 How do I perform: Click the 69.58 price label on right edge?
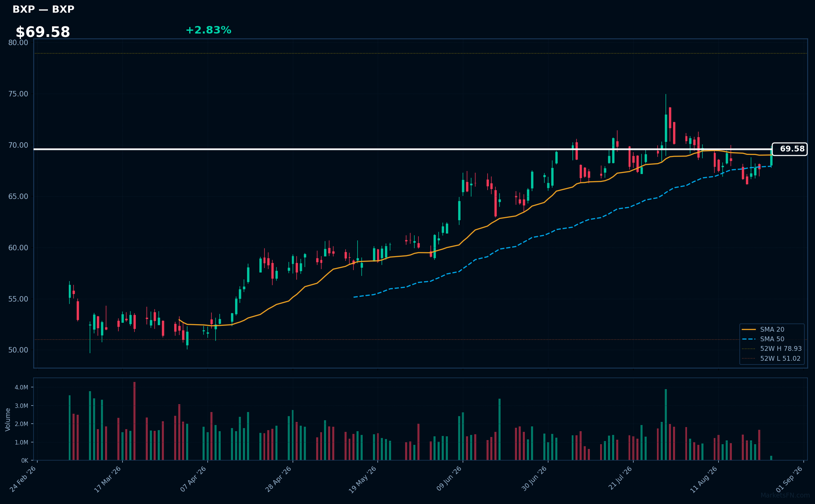(x=790, y=149)
